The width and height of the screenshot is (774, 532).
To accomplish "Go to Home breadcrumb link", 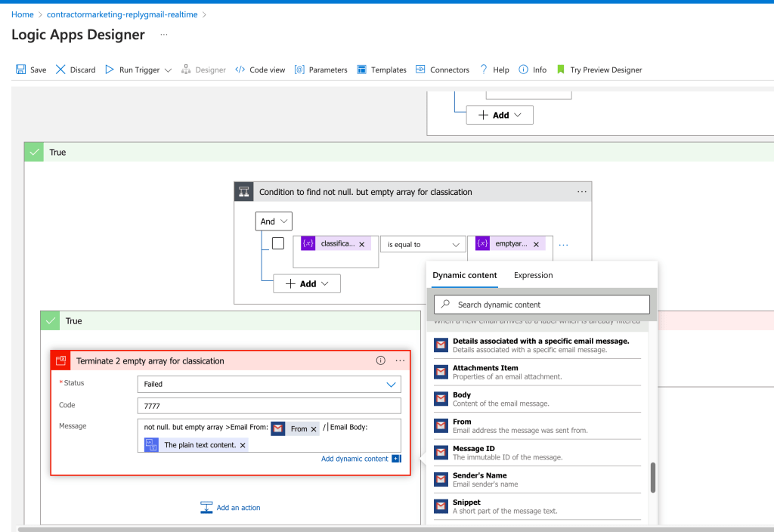I will [x=22, y=14].
